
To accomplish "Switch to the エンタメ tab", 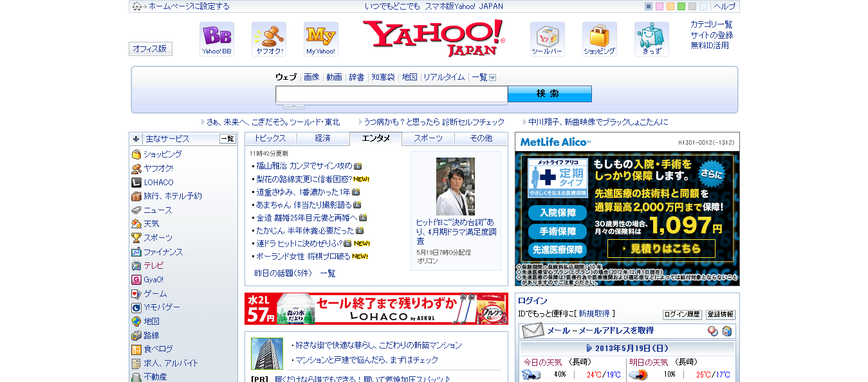I will tap(376, 138).
